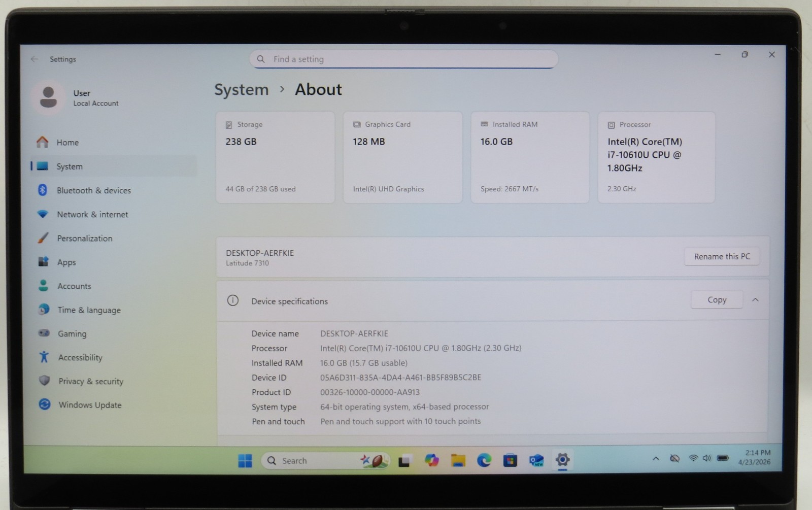The image size is (812, 510).
Task: Go back using the Settings back arrow
Action: tap(34, 59)
